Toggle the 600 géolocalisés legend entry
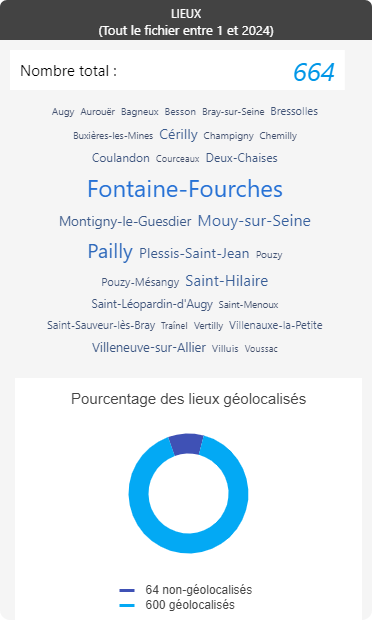 point(177,604)
